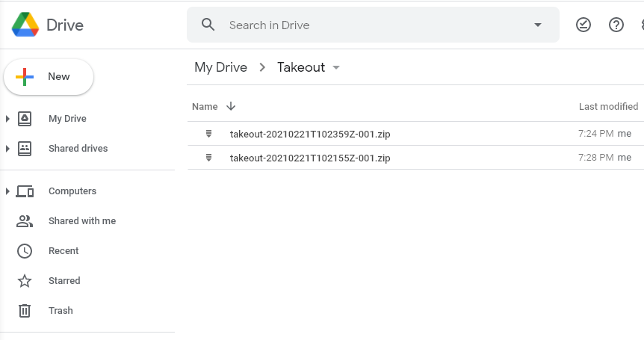644x340 pixels.
Task: Click the New button
Action: (49, 77)
